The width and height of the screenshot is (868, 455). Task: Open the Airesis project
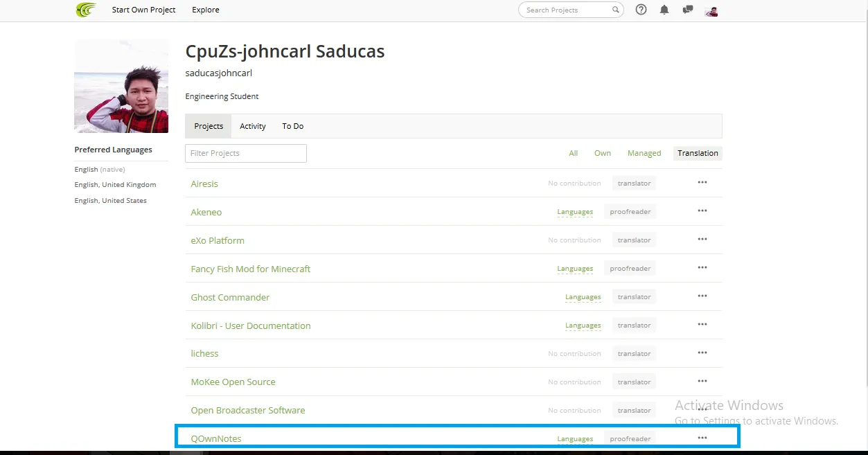pyautogui.click(x=204, y=184)
